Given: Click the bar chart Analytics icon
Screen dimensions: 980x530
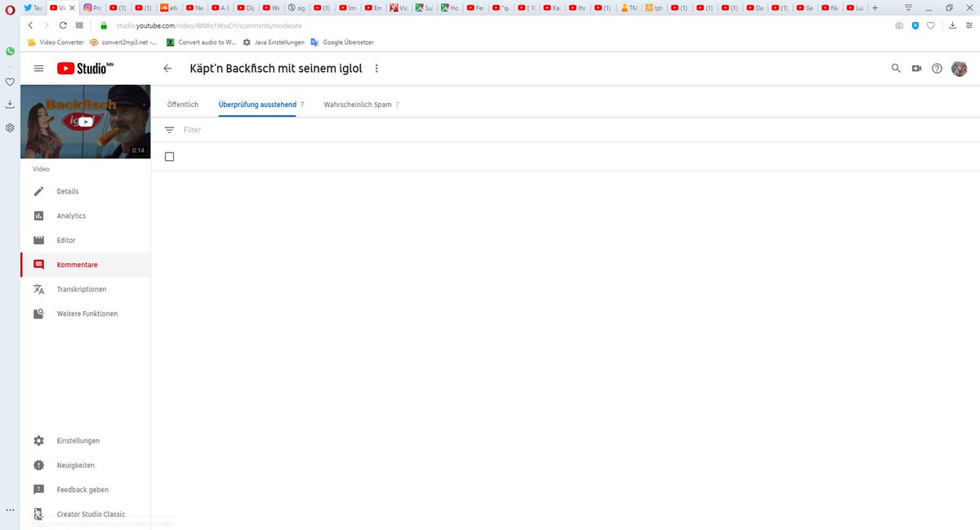Looking at the screenshot, I should (x=38, y=216).
